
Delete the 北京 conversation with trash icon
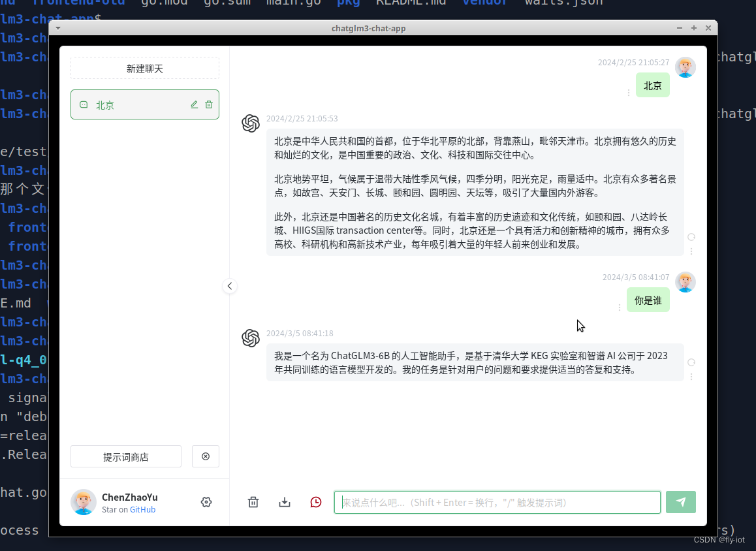[209, 104]
